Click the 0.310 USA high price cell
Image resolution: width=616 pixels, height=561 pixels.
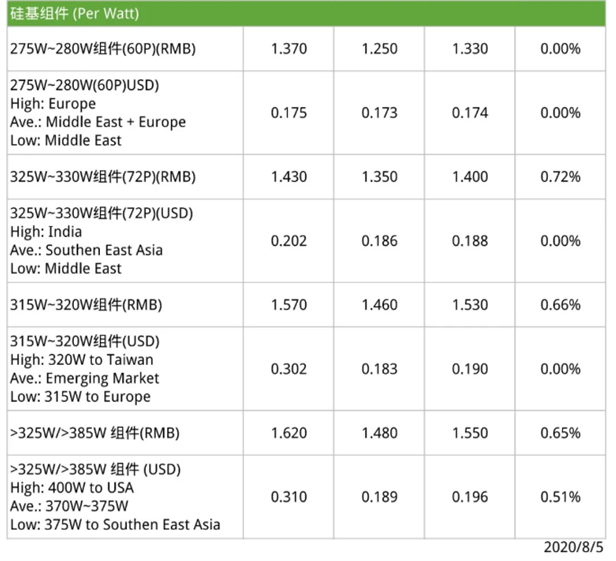(288, 497)
